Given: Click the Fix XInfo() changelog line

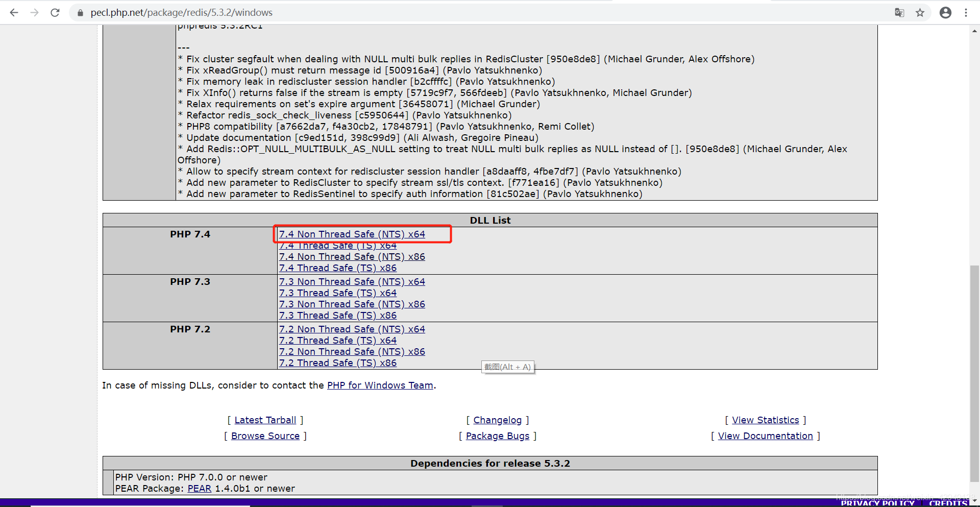Looking at the screenshot, I should point(435,92).
